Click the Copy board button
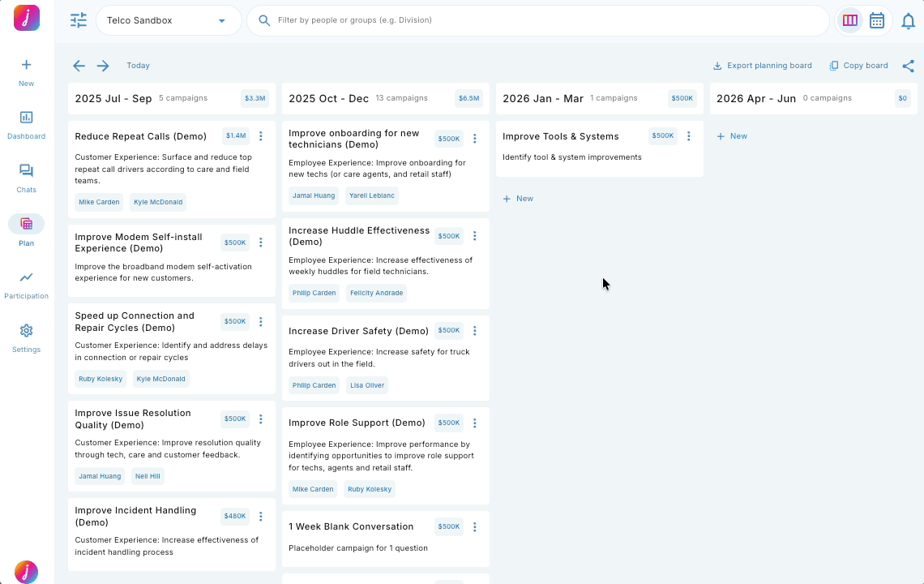 858,66
